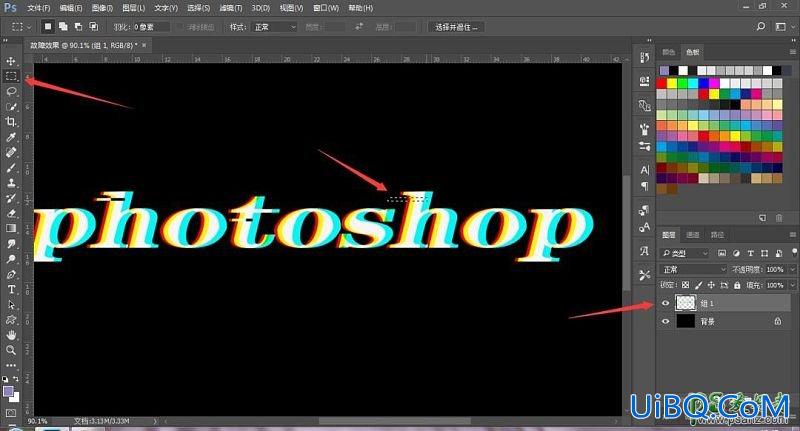Click the foreground color box

pos(8,392)
